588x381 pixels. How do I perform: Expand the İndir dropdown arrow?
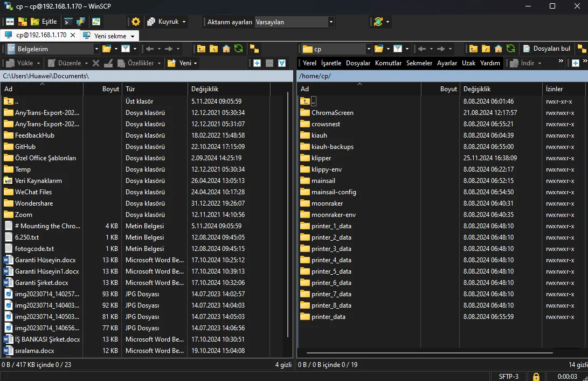pos(539,63)
